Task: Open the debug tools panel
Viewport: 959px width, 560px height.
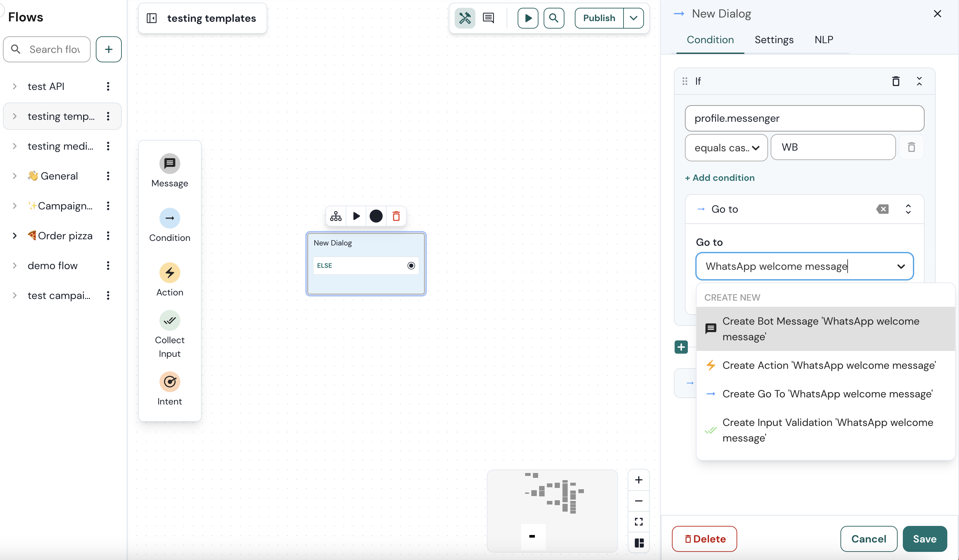Action: click(465, 18)
